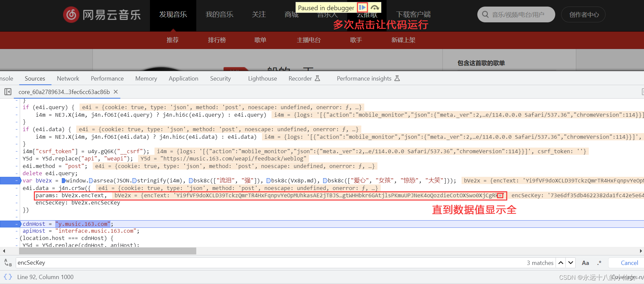Open the Performance tab
Screen dimensions: 644x284
click(107, 78)
